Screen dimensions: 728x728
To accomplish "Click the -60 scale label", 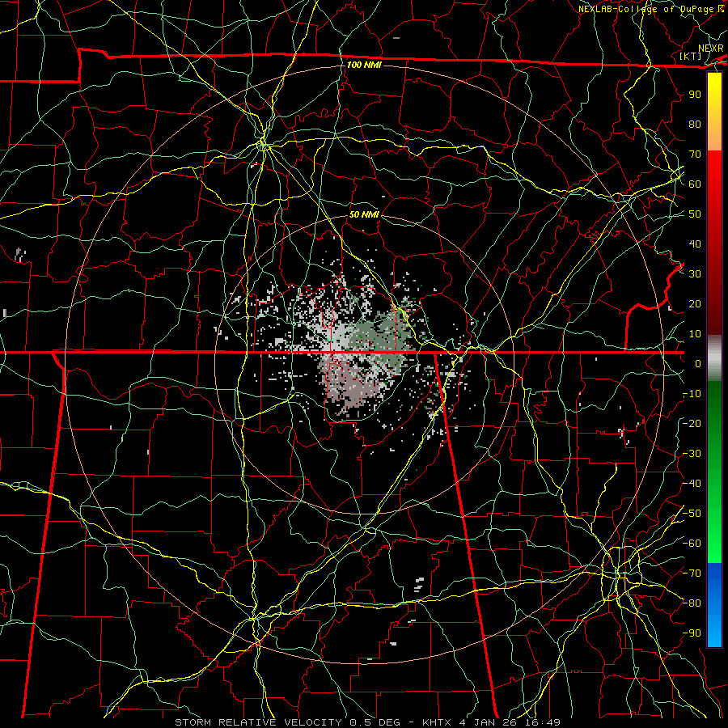I will [x=692, y=544].
